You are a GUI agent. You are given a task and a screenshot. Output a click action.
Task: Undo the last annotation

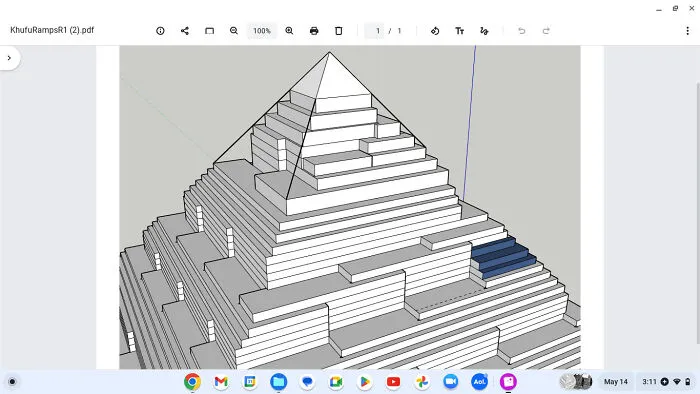[521, 31]
